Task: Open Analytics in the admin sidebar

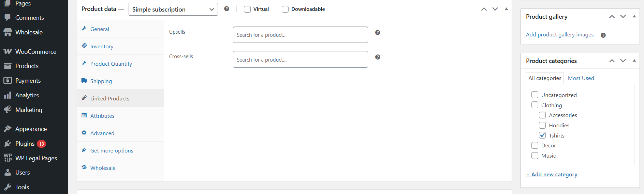Action: [x=27, y=95]
